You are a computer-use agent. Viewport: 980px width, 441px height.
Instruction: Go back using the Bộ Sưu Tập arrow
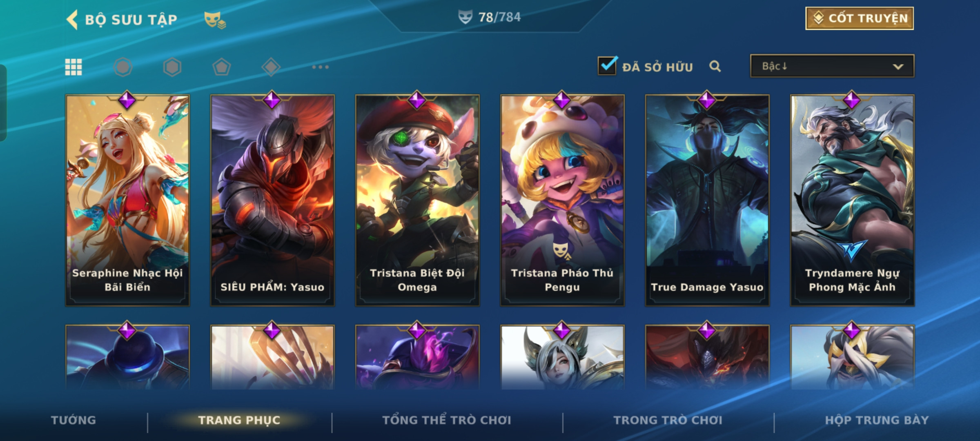click(x=72, y=20)
